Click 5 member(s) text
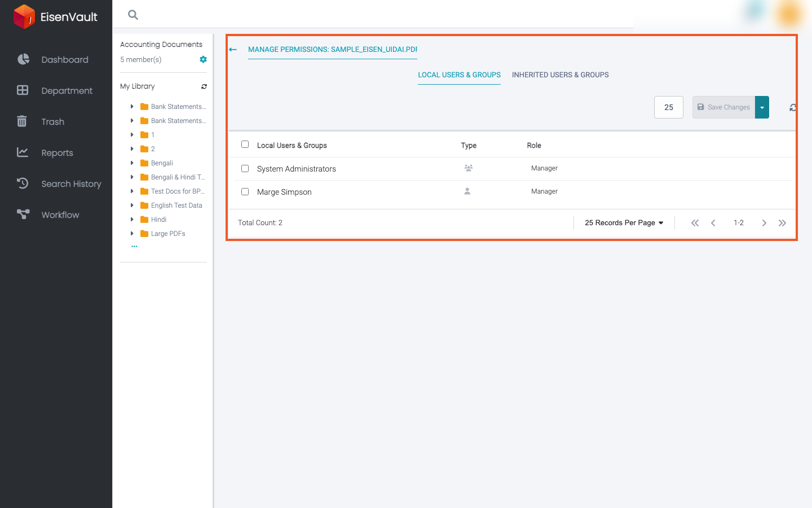Screen dimensions: 812x508 (140, 59)
